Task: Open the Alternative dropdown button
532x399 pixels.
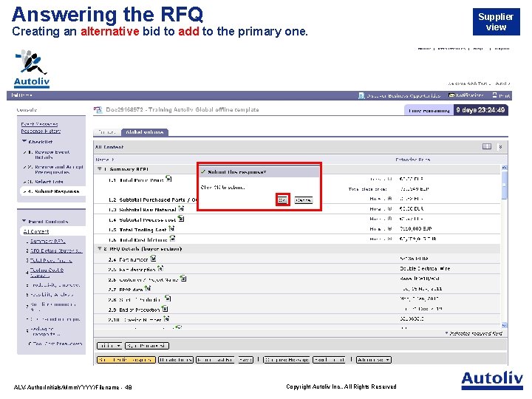Action: (x=374, y=360)
